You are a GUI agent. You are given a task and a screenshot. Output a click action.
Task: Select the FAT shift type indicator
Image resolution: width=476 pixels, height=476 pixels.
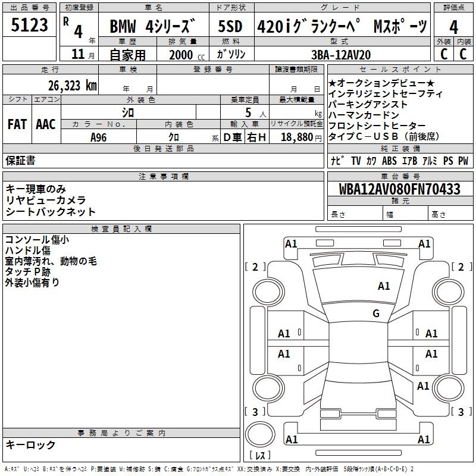(17, 124)
